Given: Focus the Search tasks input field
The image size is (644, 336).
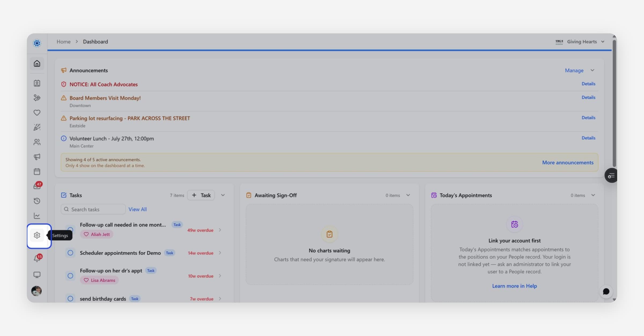Looking at the screenshot, I should click(93, 209).
